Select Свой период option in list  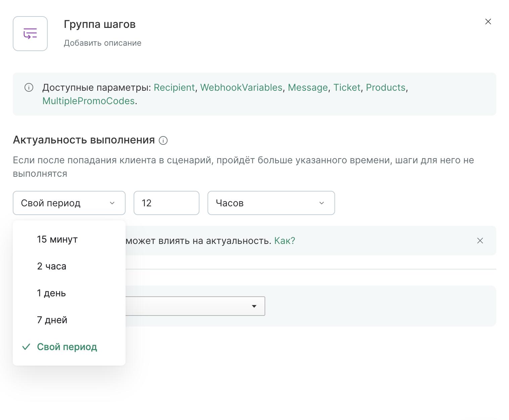(x=69, y=347)
